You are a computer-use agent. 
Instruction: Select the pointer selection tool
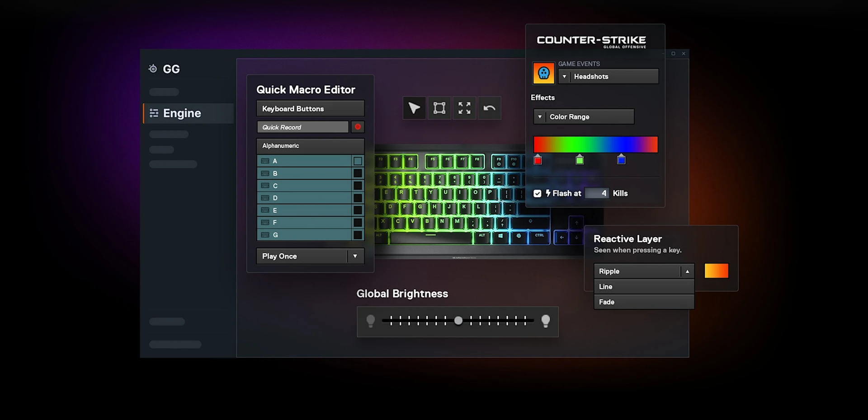tap(414, 108)
